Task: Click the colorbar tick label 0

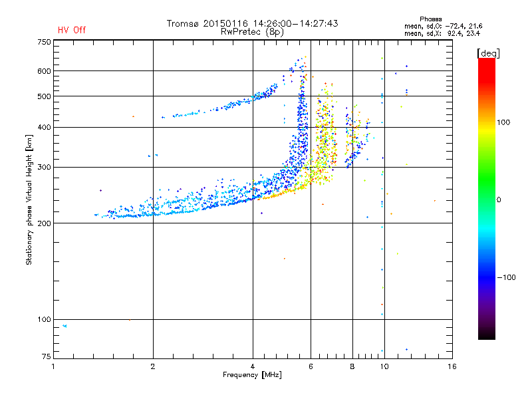Action: coord(499,199)
